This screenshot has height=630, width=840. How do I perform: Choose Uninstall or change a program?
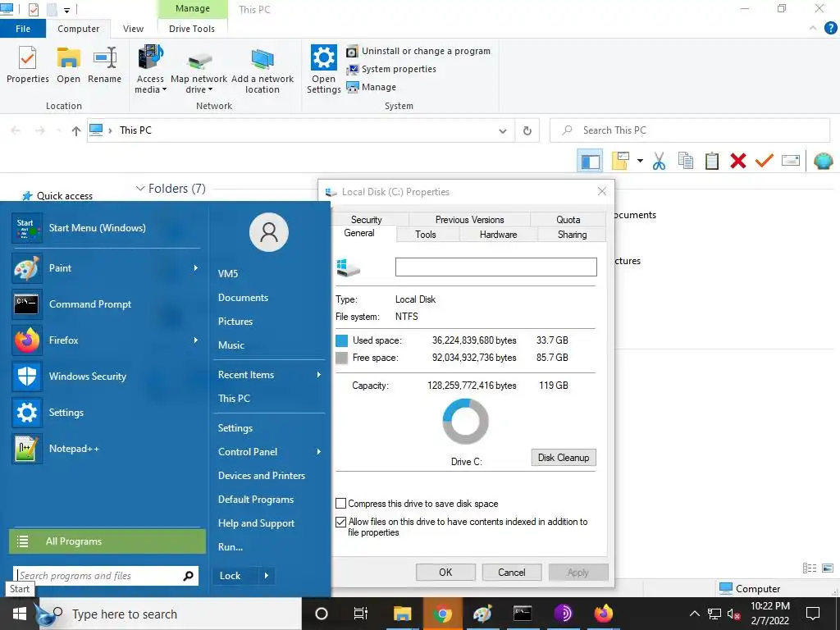pos(418,51)
